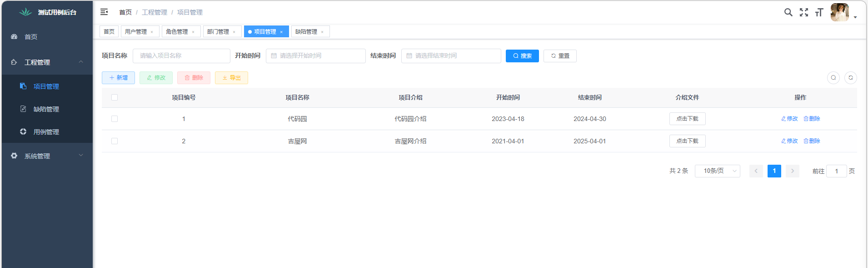This screenshot has height=268, width=868.
Task: Go to 首页 in the sidebar
Action: tap(47, 37)
